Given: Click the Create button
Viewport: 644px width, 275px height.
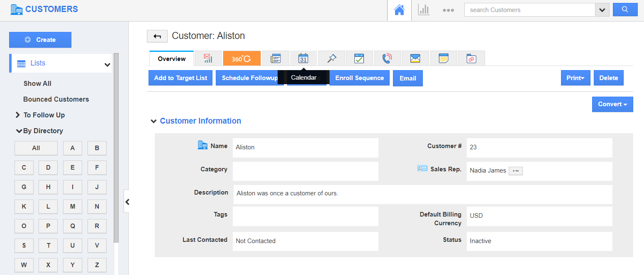Looking at the screenshot, I should pyautogui.click(x=40, y=40).
